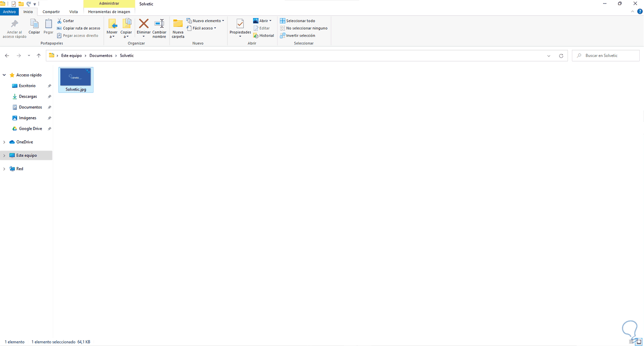Click the New folder icon in the title bar toolbar

coord(21,3)
